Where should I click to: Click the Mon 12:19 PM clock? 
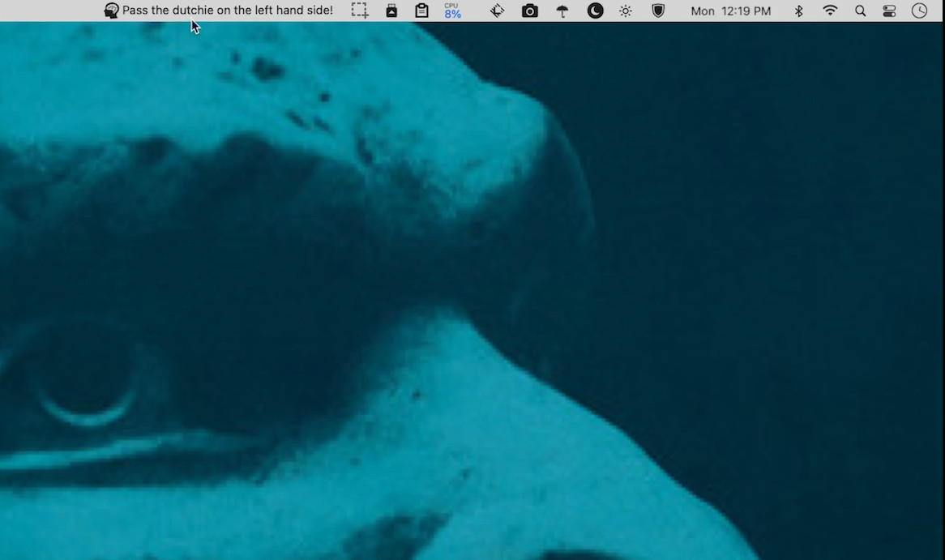(x=730, y=11)
